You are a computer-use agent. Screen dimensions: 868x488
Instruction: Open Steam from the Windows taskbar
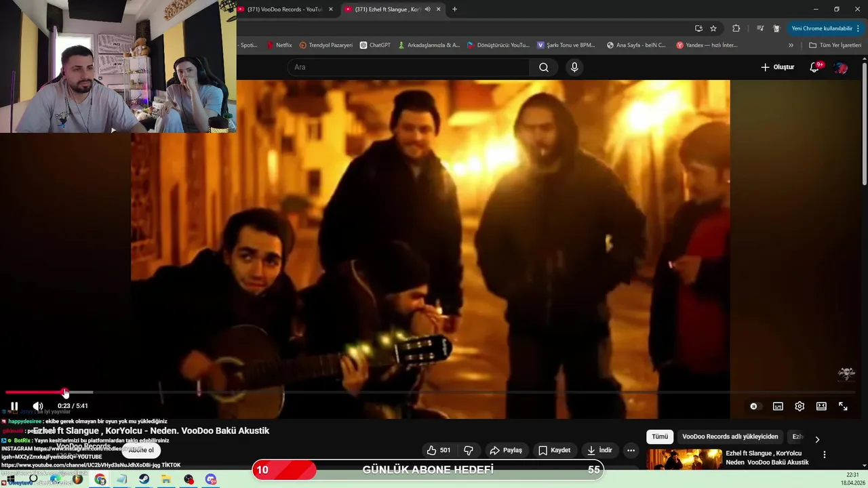click(x=144, y=479)
